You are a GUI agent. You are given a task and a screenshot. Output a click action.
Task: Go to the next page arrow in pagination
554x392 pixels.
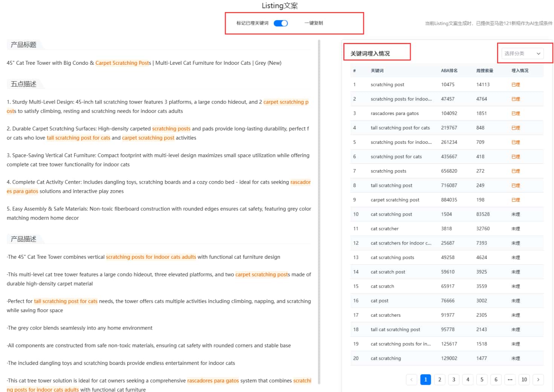tap(538, 380)
